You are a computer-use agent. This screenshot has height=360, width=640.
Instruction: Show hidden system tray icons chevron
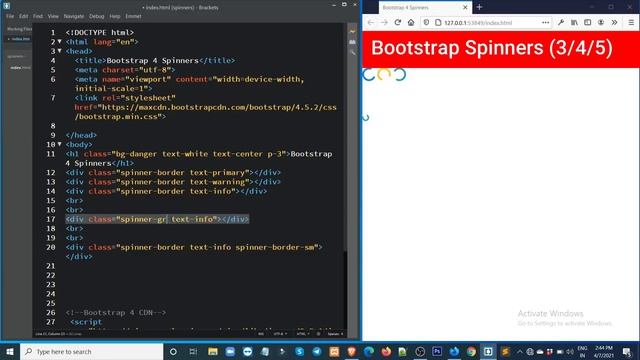point(519,351)
